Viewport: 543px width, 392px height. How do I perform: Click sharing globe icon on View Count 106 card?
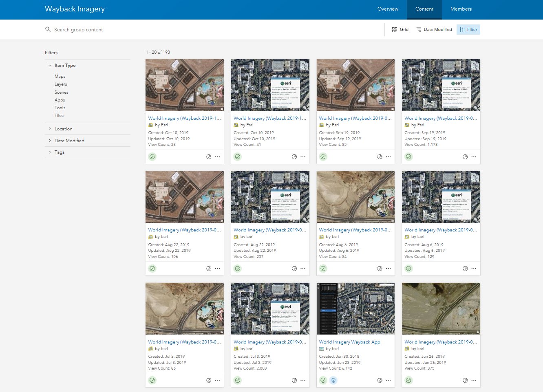209,269
